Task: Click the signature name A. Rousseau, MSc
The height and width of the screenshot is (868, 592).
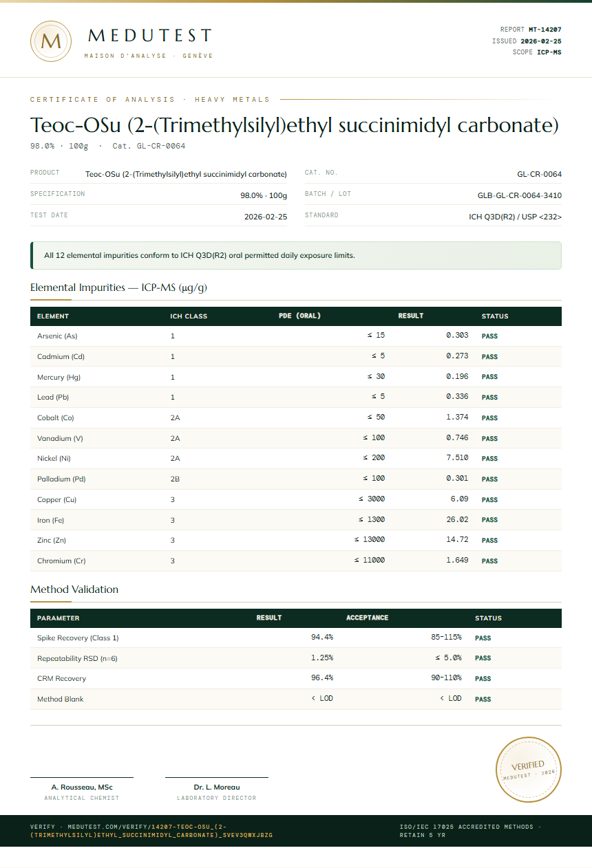Action: [x=82, y=787]
